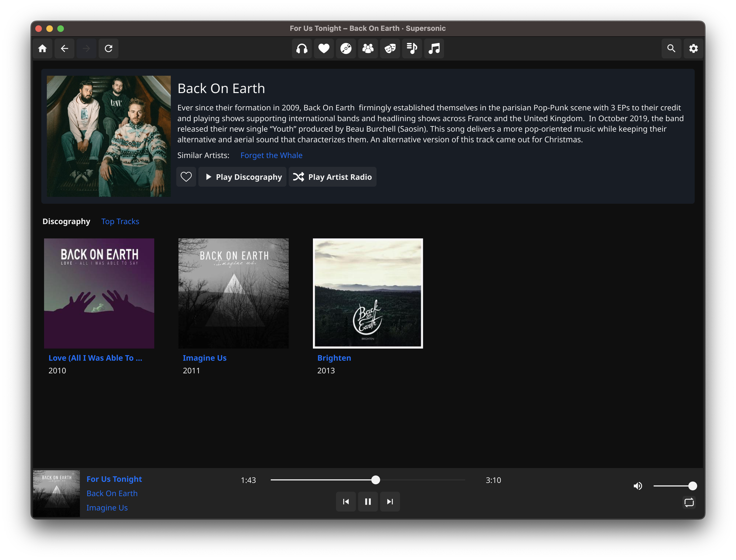Favorite the artist Back On Earth
Screen dimensions: 736x560
point(186,177)
